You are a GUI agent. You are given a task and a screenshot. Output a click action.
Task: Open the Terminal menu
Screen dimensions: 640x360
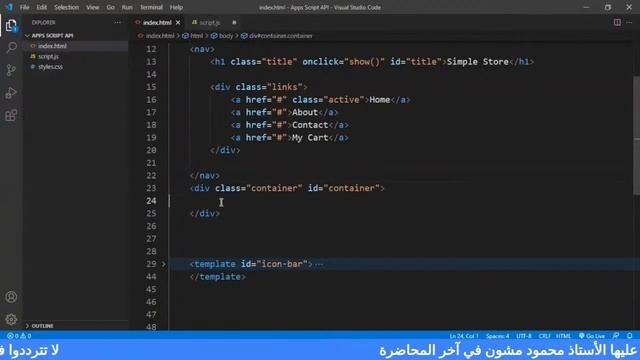pos(151,7)
